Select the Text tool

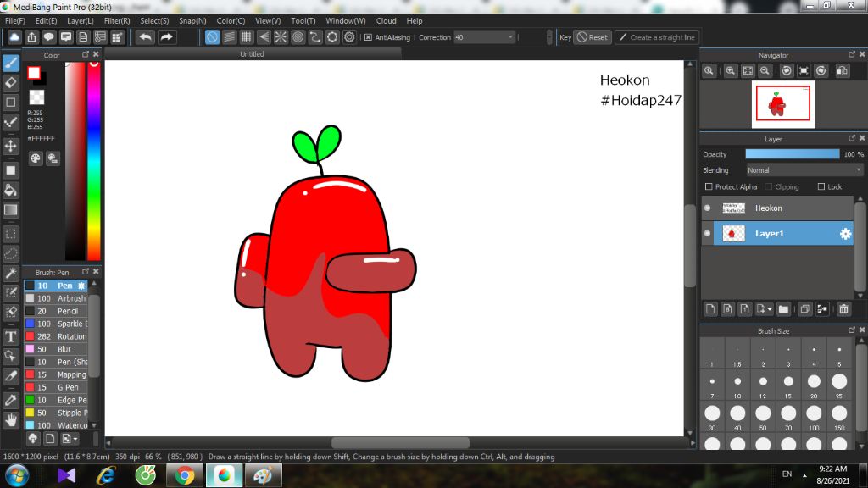[10, 337]
